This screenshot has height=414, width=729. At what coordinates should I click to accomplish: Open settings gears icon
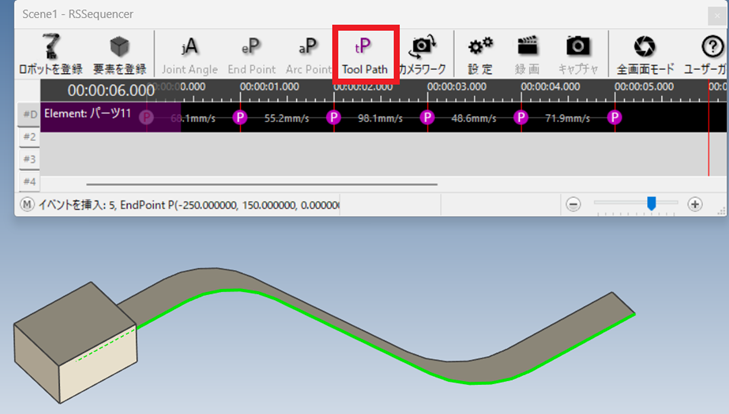[x=480, y=55]
